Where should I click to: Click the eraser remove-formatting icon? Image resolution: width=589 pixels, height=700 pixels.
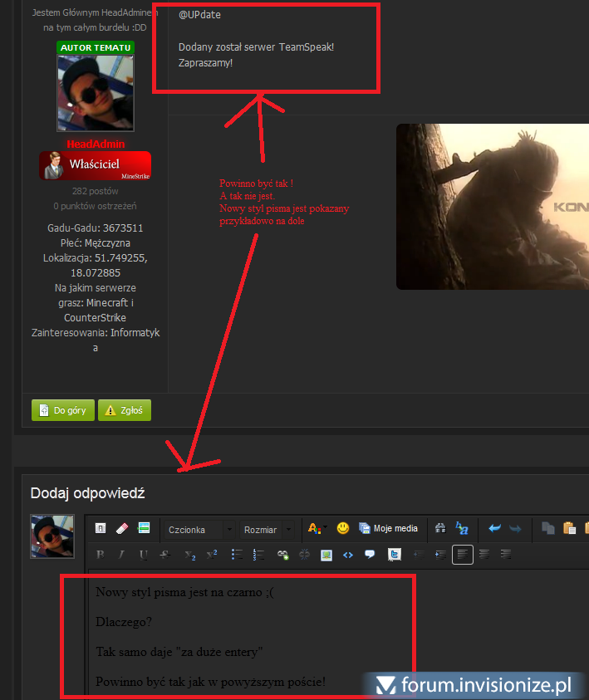coord(121,528)
